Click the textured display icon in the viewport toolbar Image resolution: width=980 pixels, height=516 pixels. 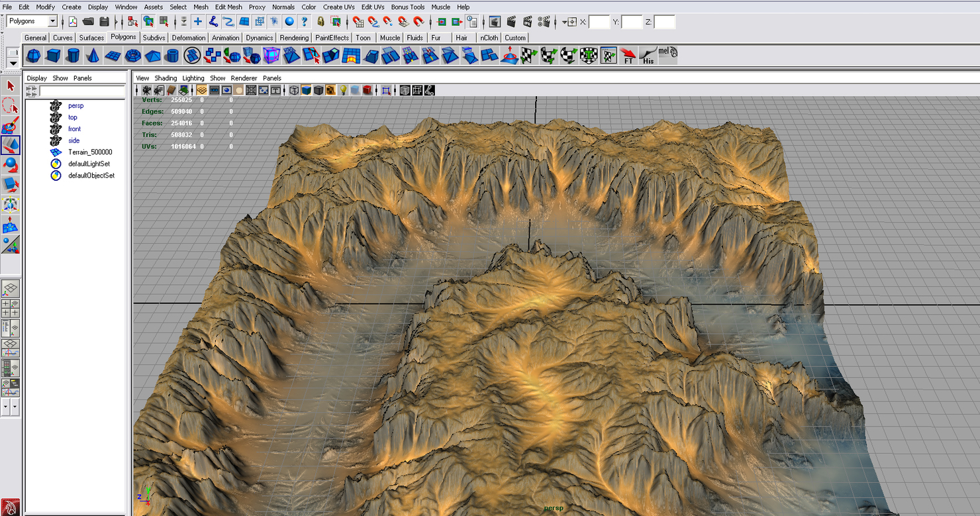(x=330, y=90)
